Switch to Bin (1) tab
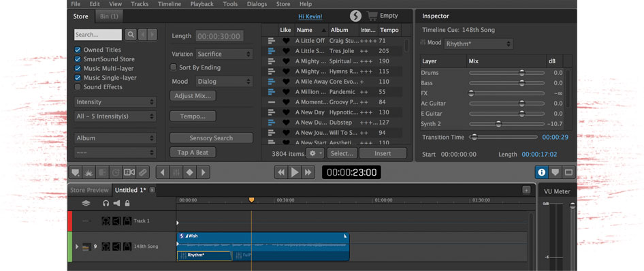The height and width of the screenshot is (271, 644). tap(109, 16)
